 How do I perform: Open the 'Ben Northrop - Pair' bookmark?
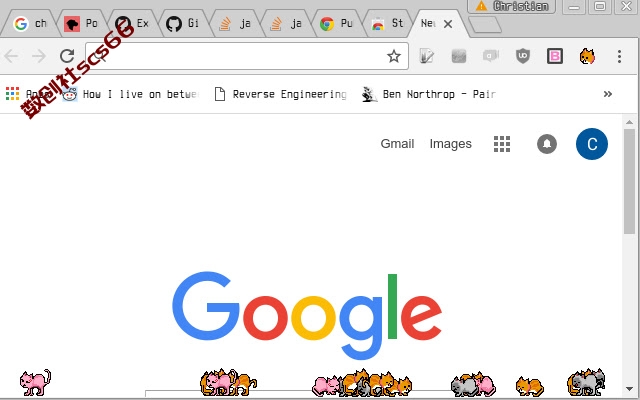[x=429, y=94]
